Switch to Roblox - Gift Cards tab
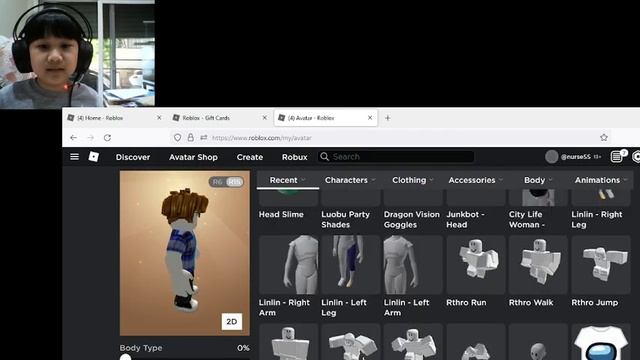Image resolution: width=640 pixels, height=360 pixels. point(220,118)
